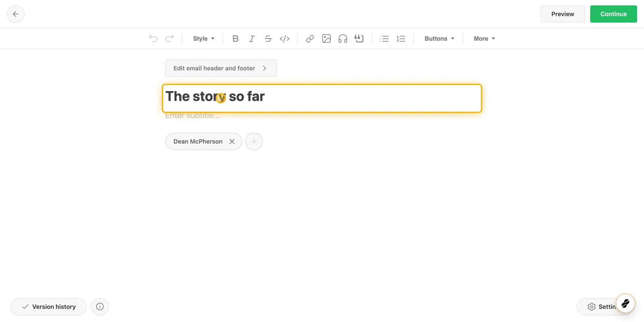Screen dimensions: 644x322
Task: Open the post info icon
Action: 100,307
